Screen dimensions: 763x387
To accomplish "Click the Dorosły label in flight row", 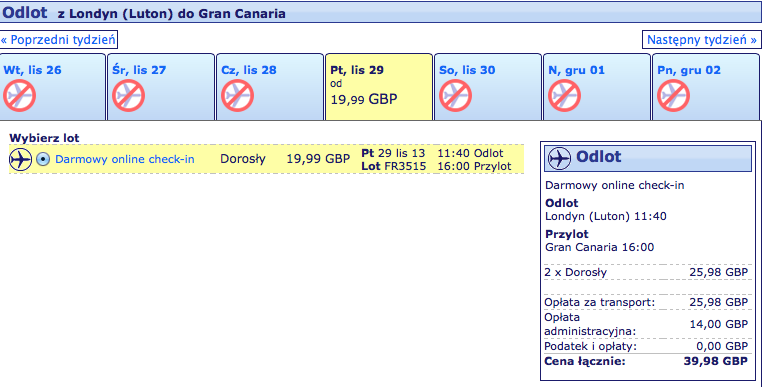I will (x=243, y=159).
